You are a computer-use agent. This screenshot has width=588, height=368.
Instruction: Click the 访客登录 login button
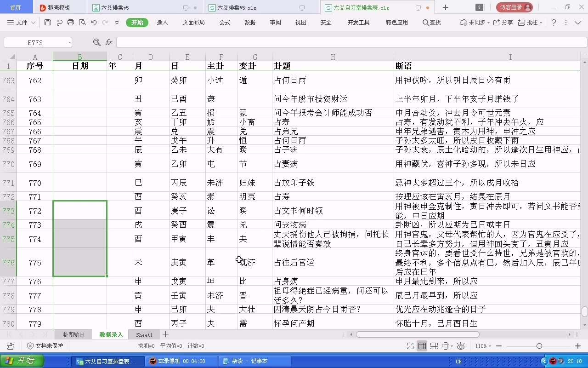[514, 7]
